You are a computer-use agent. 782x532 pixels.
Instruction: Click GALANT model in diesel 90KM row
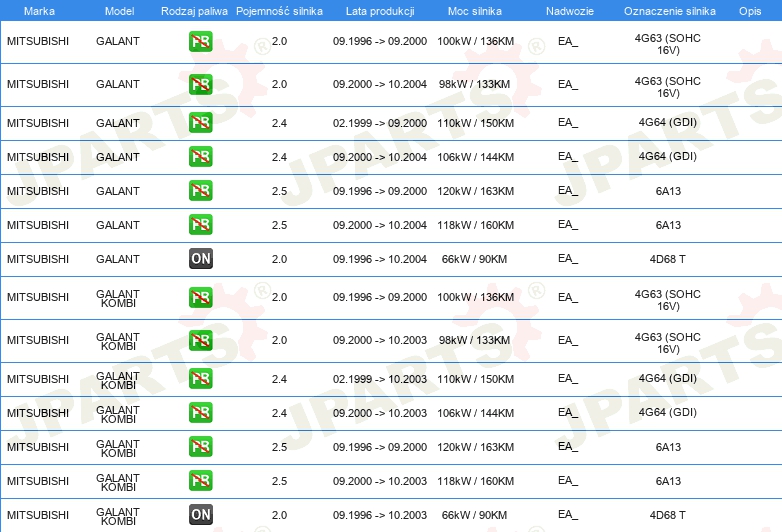(118, 259)
